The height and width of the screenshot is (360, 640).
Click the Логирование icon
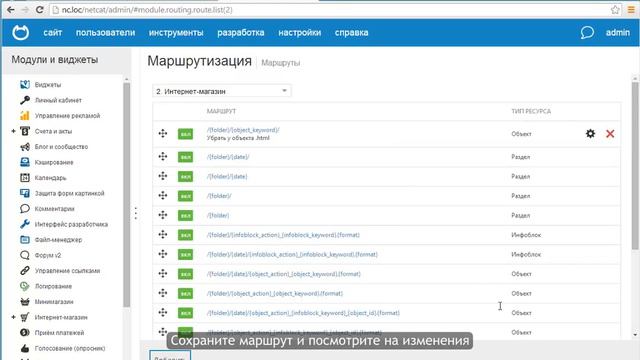[x=24, y=286]
